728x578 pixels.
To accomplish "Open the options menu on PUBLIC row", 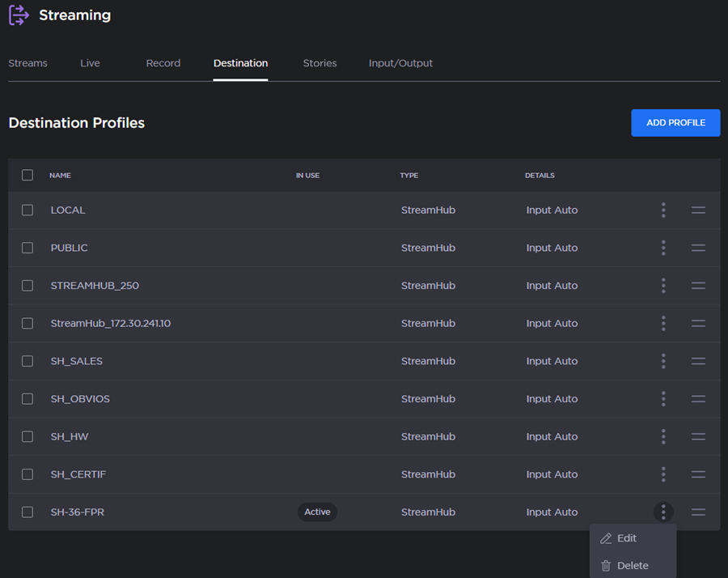I will click(663, 248).
